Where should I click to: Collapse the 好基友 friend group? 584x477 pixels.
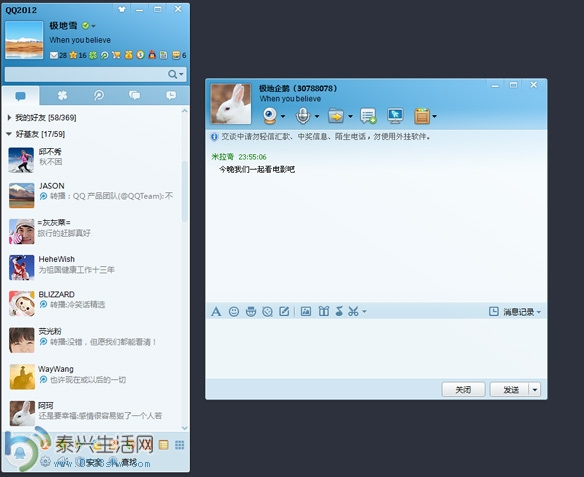click(x=9, y=134)
